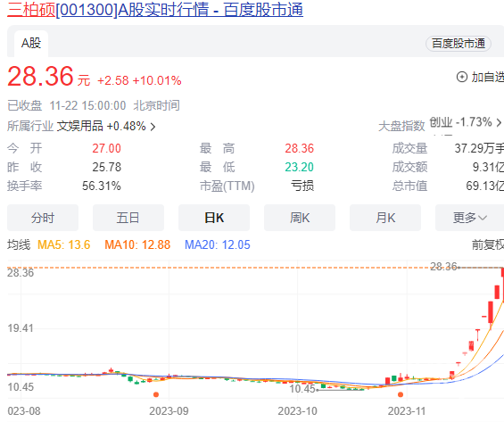Open the 三柏硕[001300]A股实时行情 title link

pyautogui.click(x=155, y=10)
